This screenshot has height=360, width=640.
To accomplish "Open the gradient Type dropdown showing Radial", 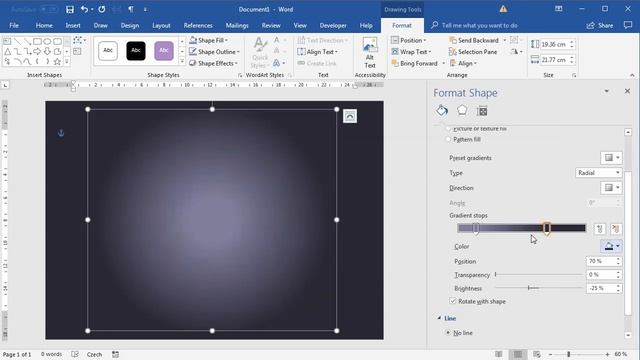I will [x=598, y=173].
